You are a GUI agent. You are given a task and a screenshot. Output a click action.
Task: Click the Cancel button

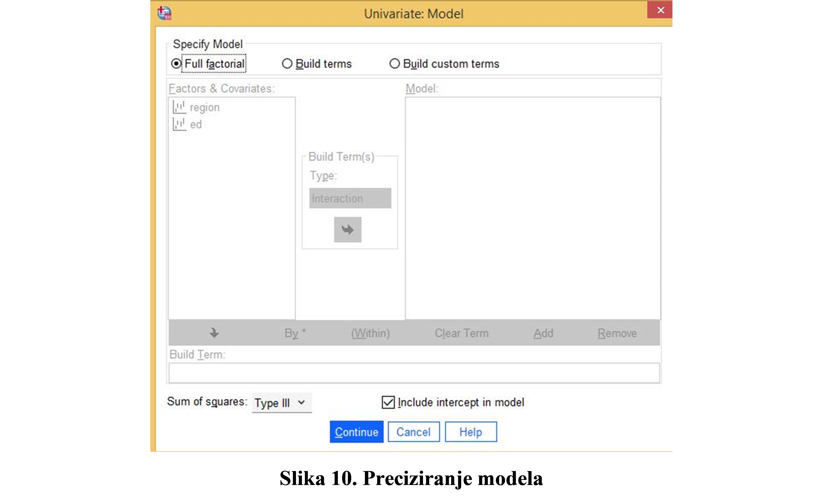(x=414, y=432)
